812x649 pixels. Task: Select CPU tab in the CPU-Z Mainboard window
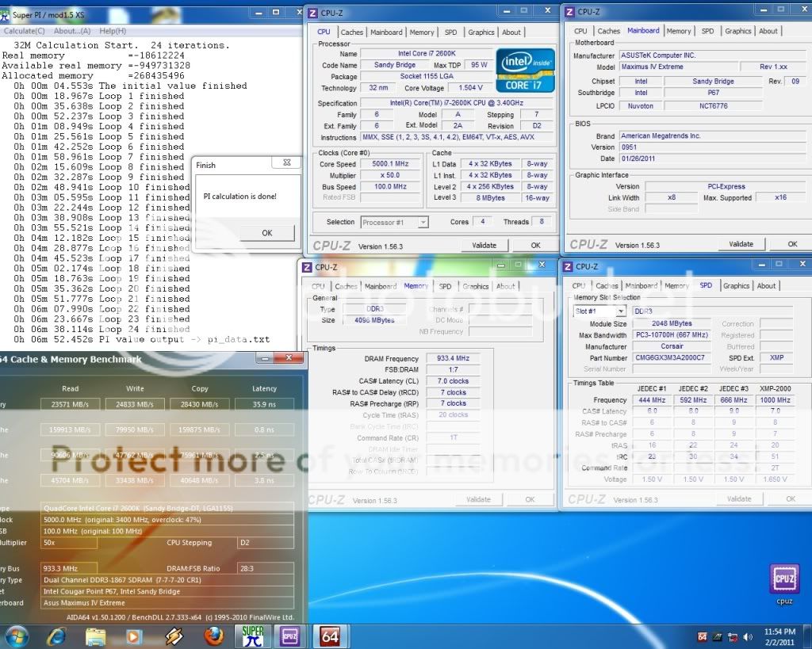[580, 31]
